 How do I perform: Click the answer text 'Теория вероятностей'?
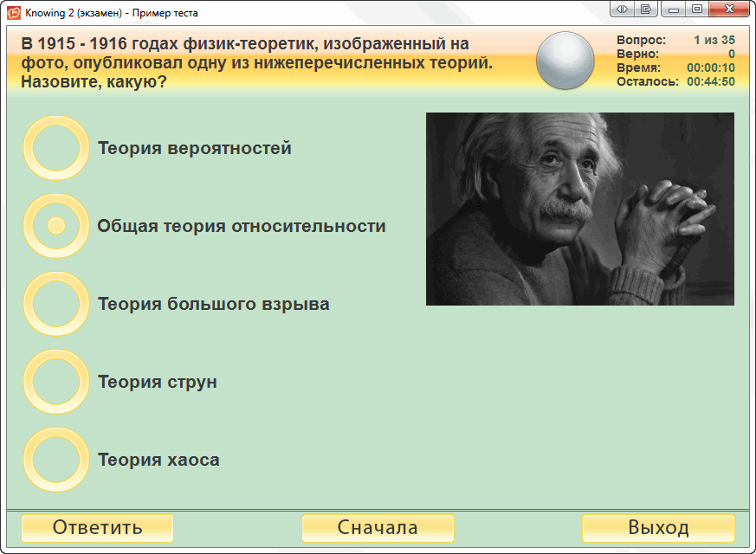tap(195, 148)
